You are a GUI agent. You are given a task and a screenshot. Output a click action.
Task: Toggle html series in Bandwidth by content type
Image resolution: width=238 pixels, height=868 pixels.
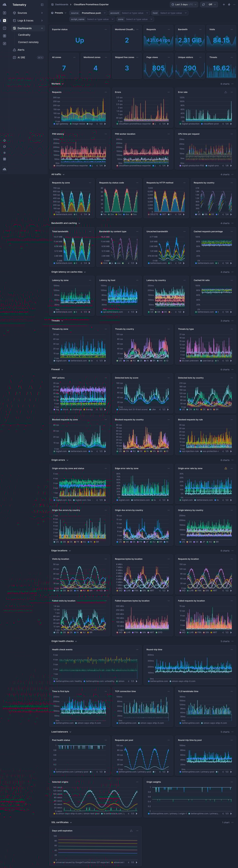[104, 263]
